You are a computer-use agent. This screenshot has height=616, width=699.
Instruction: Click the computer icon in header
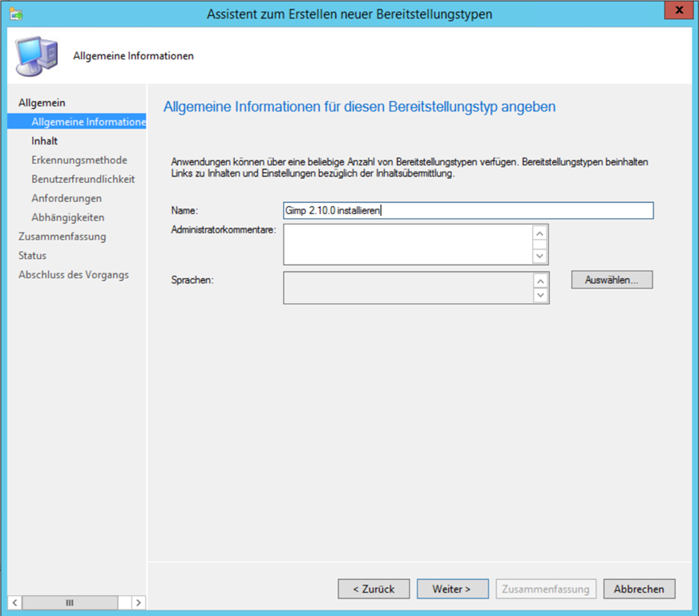36,55
